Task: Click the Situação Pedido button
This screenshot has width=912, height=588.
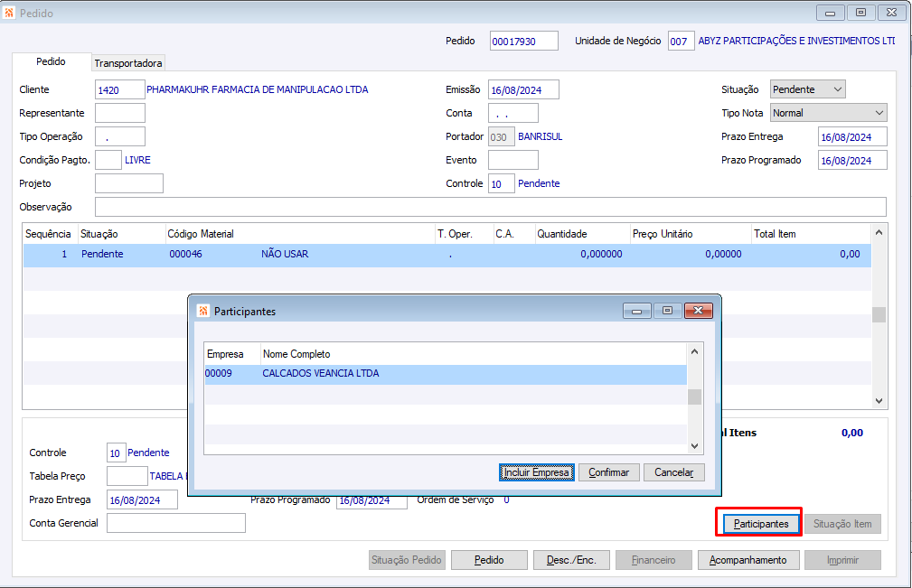Action: point(407,560)
